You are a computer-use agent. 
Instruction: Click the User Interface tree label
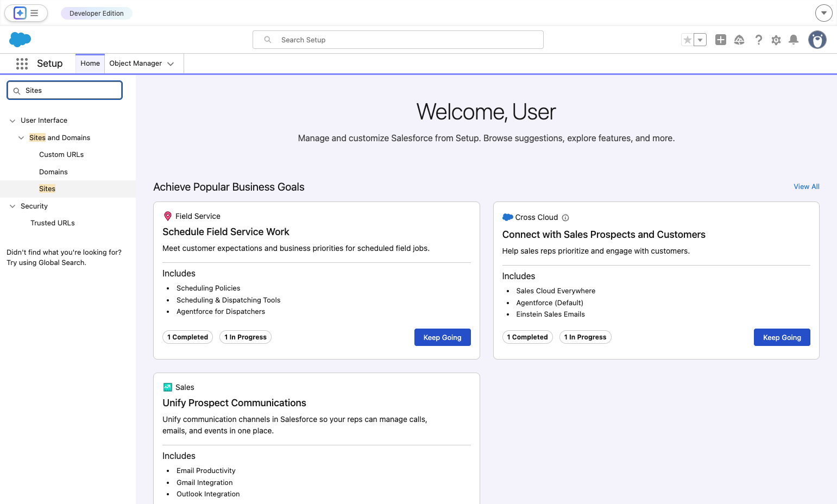pos(44,121)
